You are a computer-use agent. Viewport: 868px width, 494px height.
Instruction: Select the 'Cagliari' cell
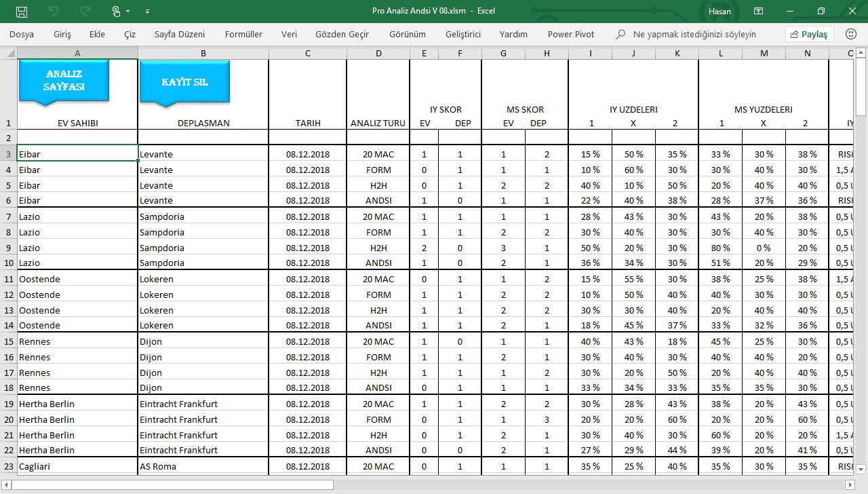77,466
